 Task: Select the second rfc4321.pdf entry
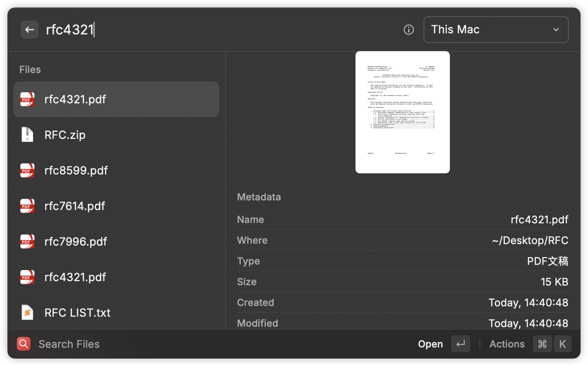click(x=75, y=277)
